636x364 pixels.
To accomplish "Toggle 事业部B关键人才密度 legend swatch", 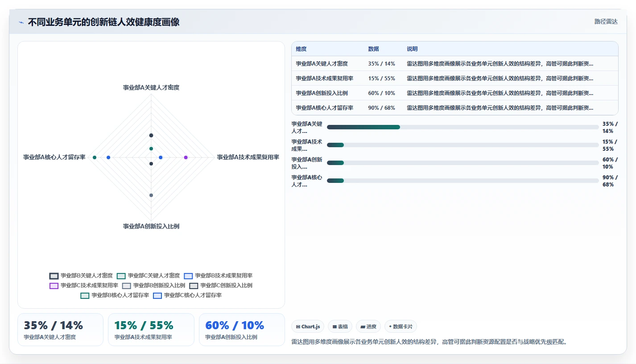I will 54,276.
